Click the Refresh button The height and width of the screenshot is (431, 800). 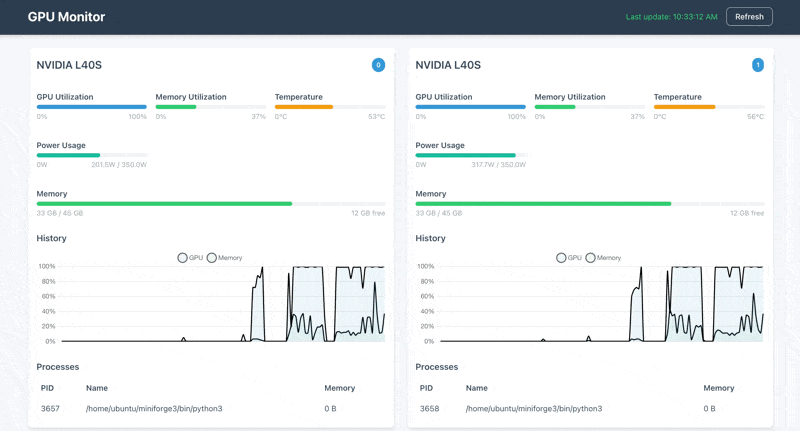click(x=749, y=16)
